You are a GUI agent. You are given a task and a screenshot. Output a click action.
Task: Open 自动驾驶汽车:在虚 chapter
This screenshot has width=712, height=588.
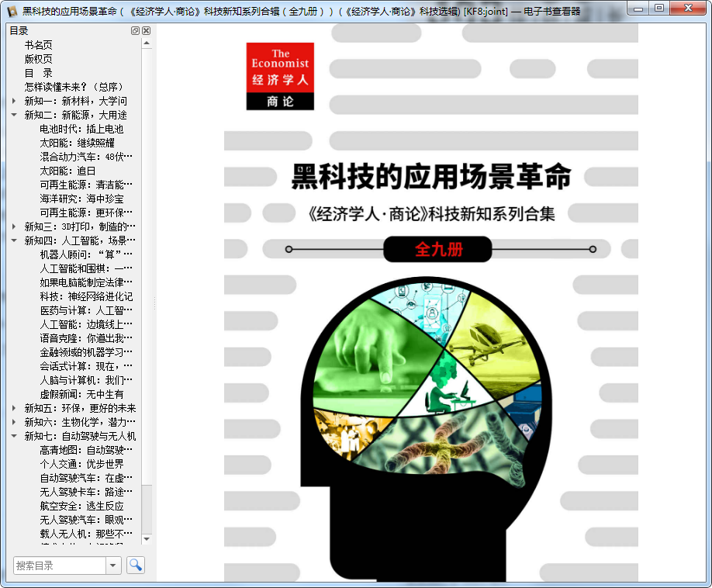click(86, 478)
